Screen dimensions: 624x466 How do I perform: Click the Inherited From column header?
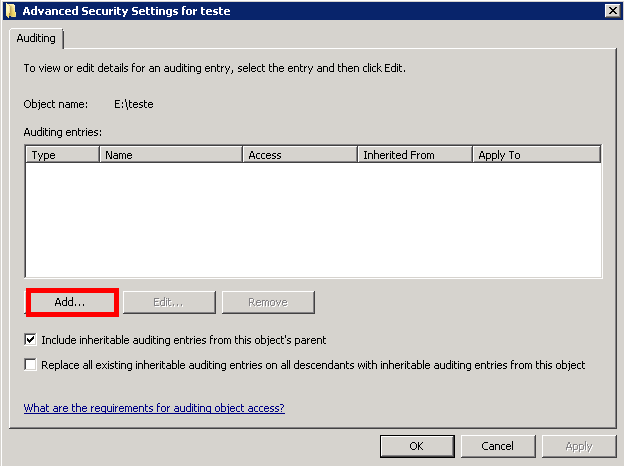tap(414, 155)
